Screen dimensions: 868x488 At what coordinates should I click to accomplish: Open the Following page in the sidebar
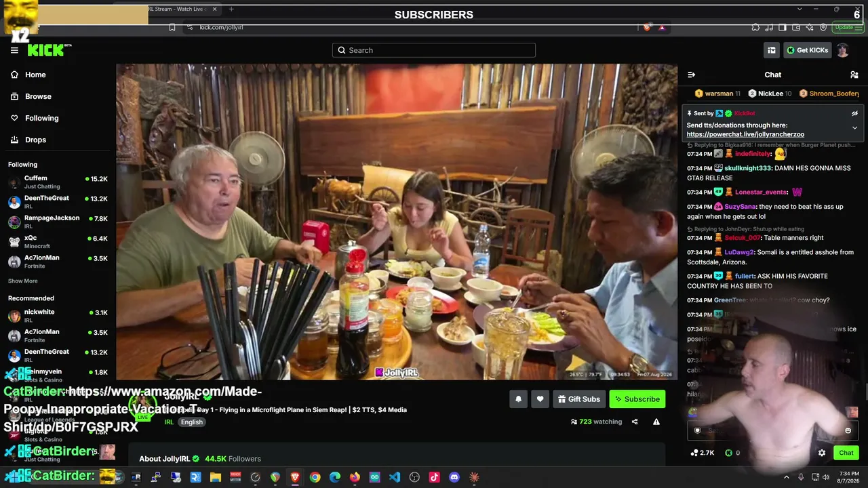(41, 118)
